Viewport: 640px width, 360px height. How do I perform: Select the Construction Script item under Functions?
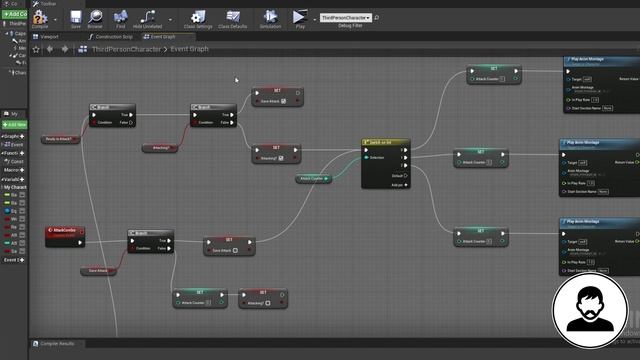(14, 161)
